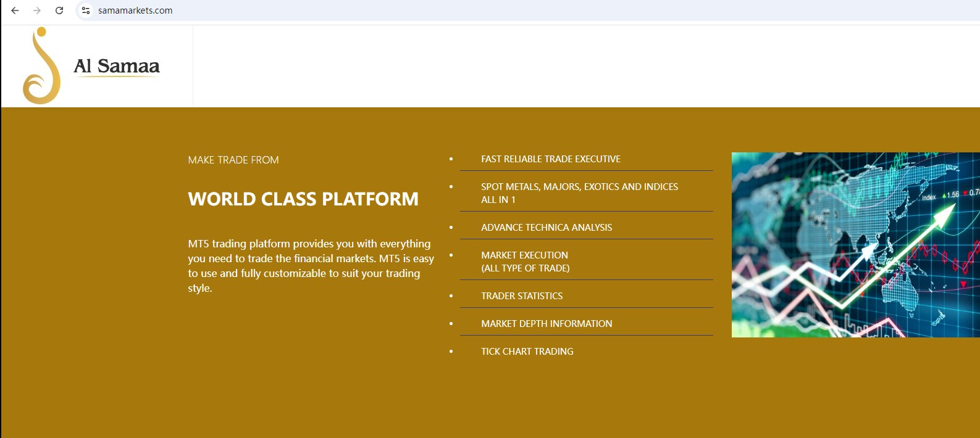Open Market Depth Information item
This screenshot has width=980, height=438.
click(547, 324)
